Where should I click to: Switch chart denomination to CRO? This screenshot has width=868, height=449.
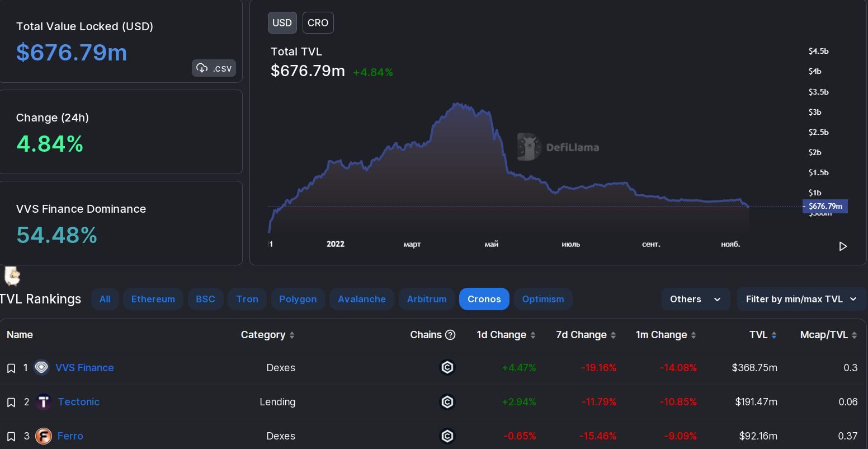[x=318, y=23]
